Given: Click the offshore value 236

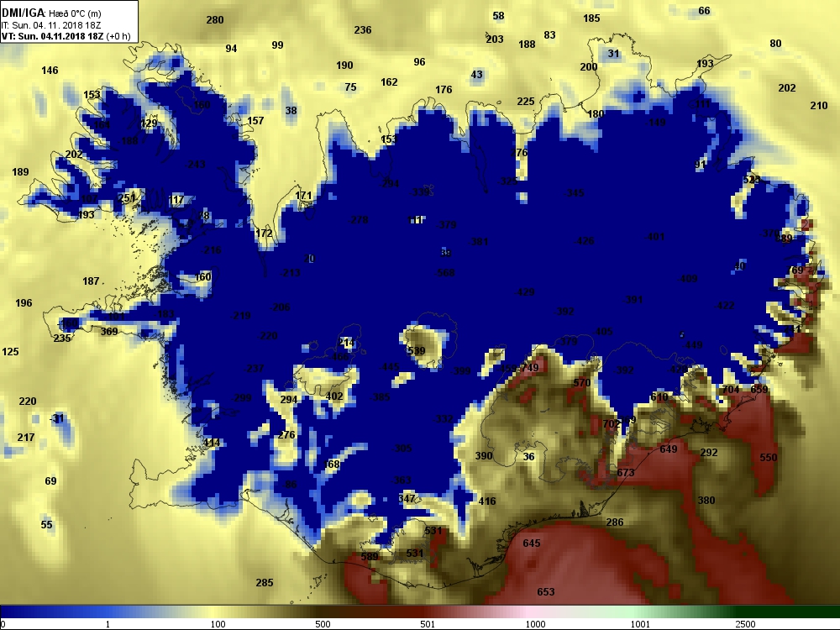Looking at the screenshot, I should [x=363, y=30].
